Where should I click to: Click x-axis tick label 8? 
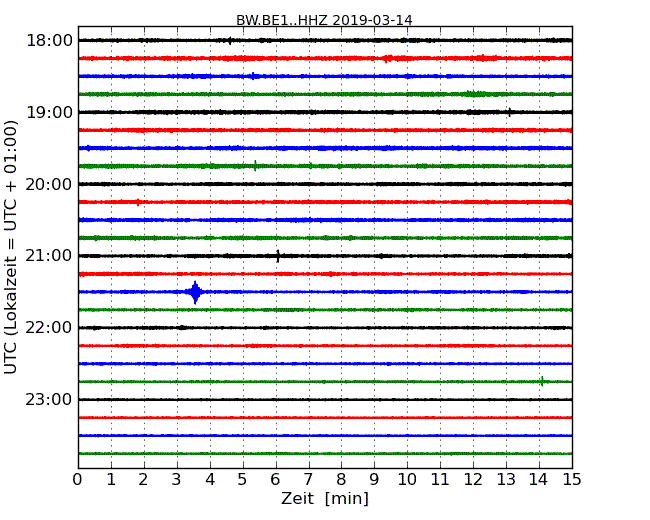coord(341,480)
